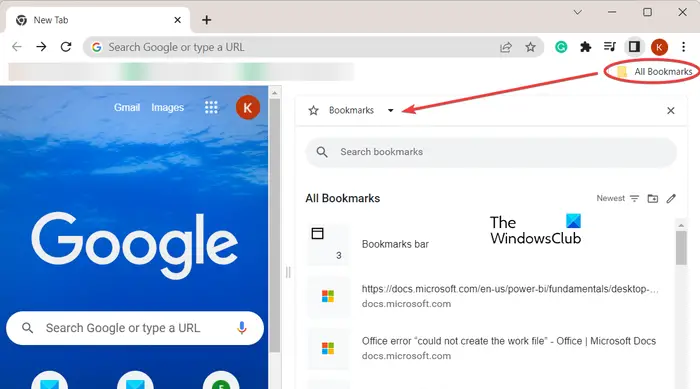
Task: Open media controls icon in toolbar
Action: click(610, 46)
